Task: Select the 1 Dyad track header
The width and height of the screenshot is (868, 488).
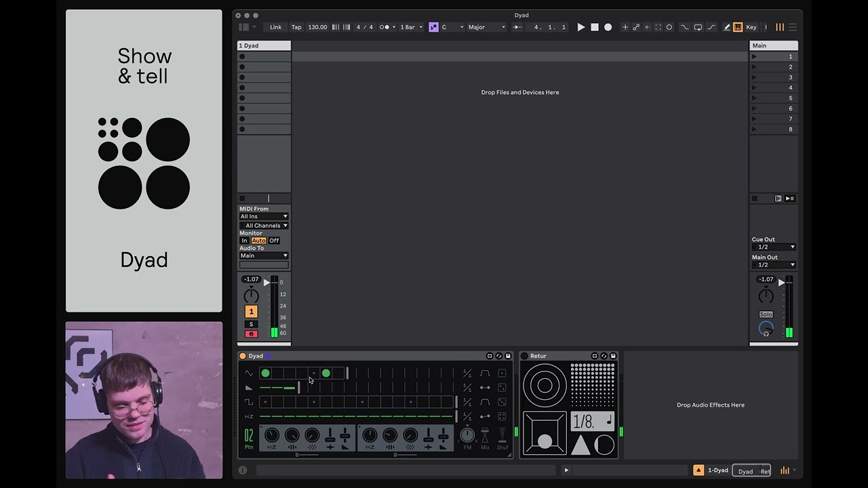Action: pyautogui.click(x=264, y=45)
